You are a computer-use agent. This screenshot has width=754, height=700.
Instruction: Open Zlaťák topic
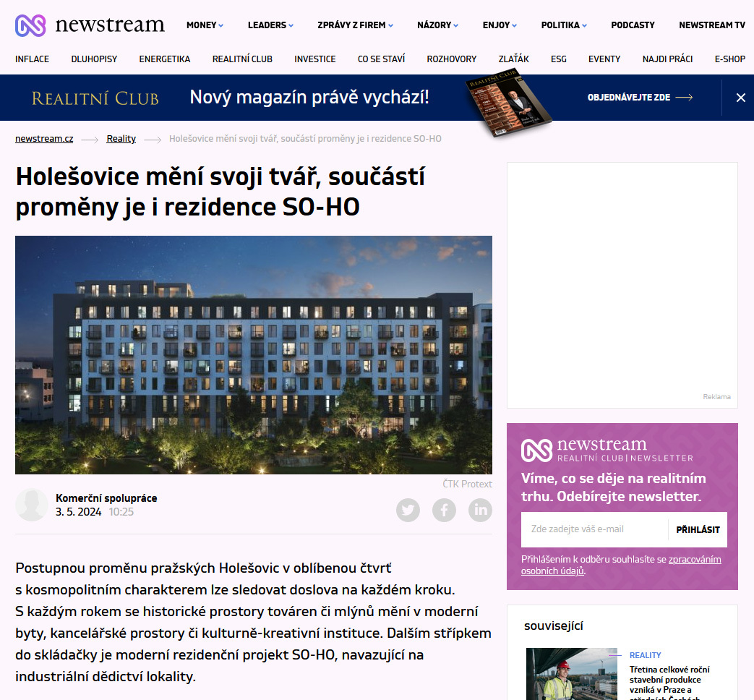(513, 59)
